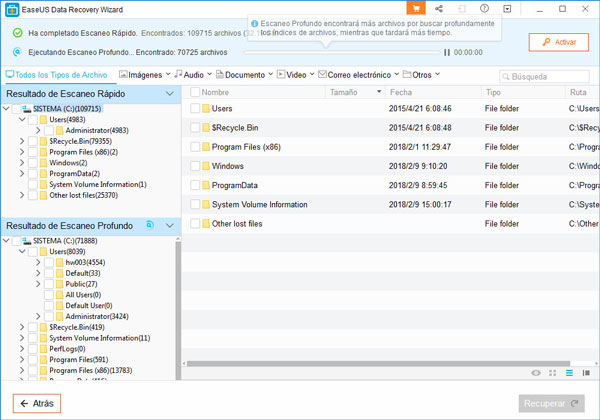
Task: Click the $Recycle.Bin folder icon in file list
Action: pos(206,128)
